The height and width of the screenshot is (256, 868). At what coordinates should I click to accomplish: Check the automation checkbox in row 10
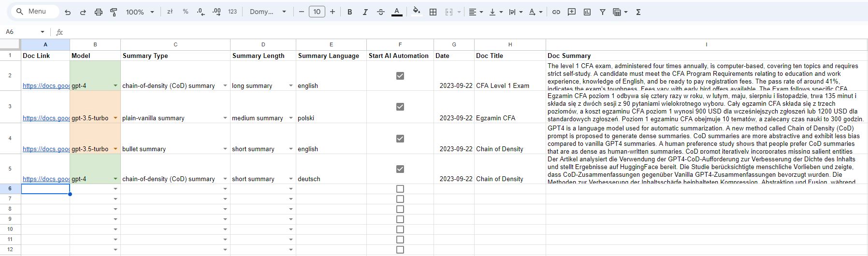point(400,229)
